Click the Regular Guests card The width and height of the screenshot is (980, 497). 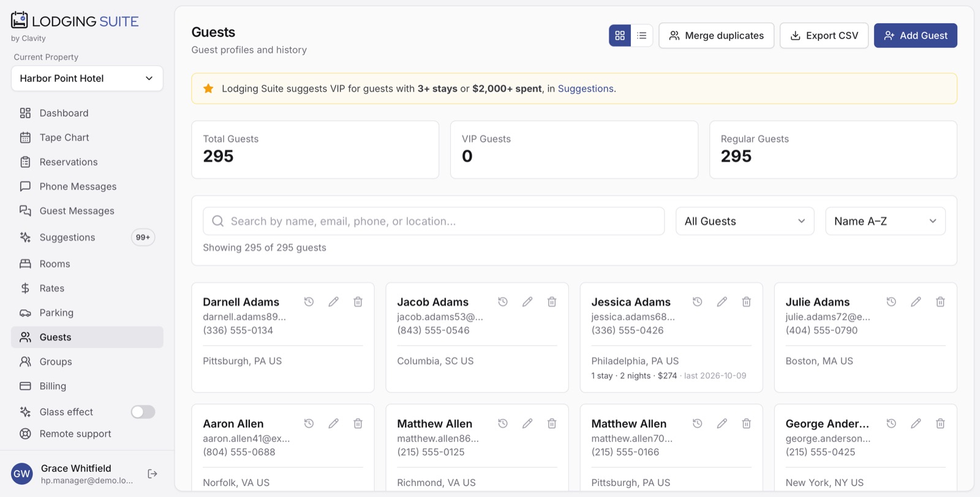click(x=833, y=150)
